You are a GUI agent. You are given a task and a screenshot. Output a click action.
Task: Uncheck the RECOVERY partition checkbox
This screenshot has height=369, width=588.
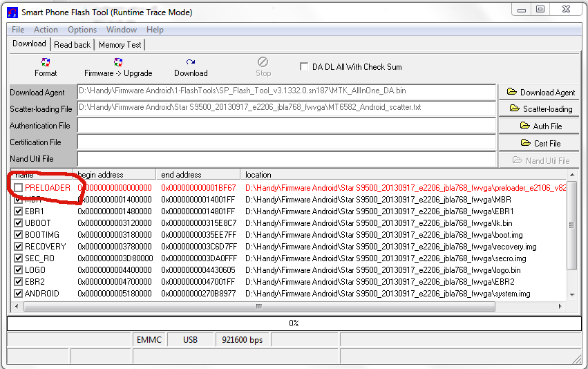pos(18,247)
